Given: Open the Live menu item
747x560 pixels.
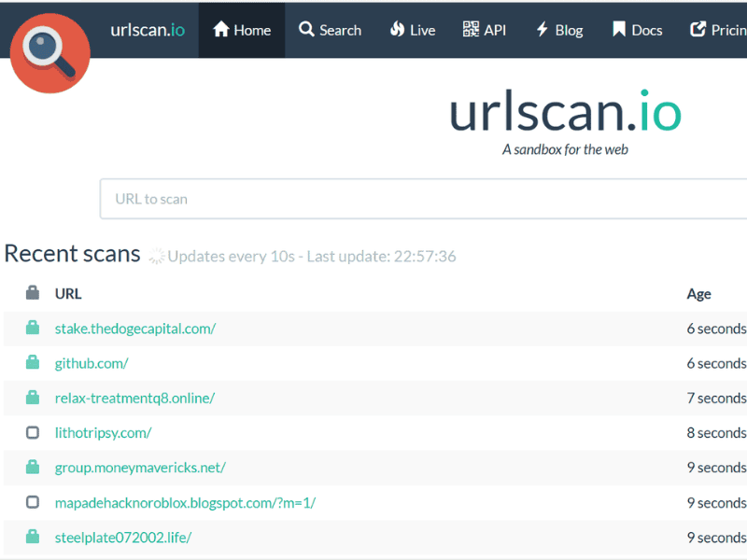Looking at the screenshot, I should (413, 30).
